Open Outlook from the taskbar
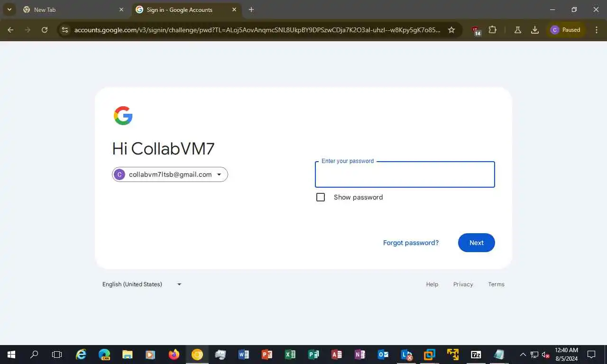 point(383,355)
